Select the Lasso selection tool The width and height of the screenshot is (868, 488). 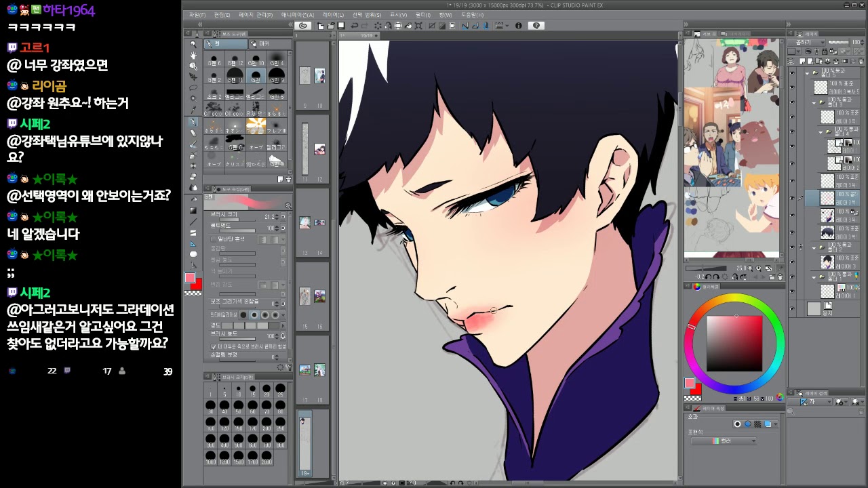coord(193,88)
